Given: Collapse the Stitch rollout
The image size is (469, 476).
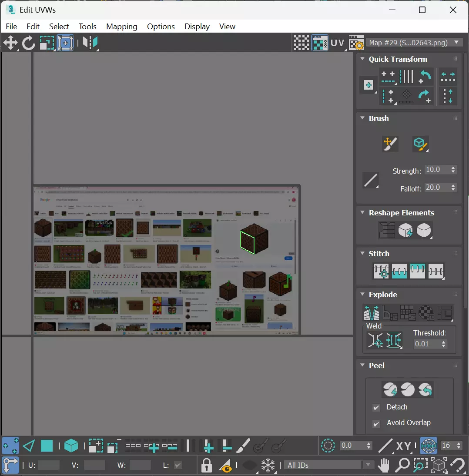Looking at the screenshot, I should 362,253.
